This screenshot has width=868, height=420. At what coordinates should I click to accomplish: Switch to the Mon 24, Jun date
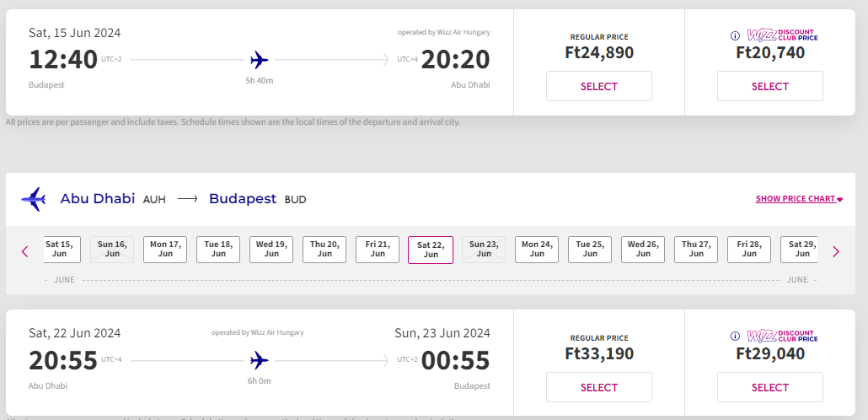click(537, 249)
